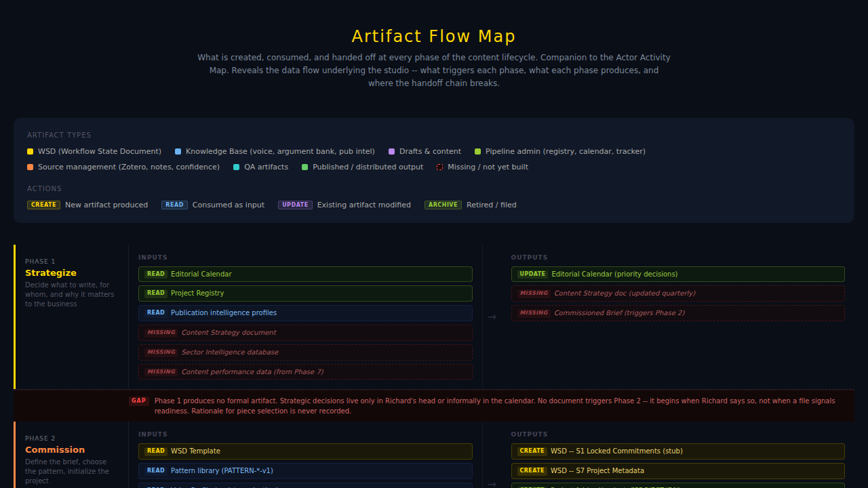This screenshot has width=868, height=488.
Task: Click the ARCHIVE action badge in the legend
Action: (x=443, y=205)
